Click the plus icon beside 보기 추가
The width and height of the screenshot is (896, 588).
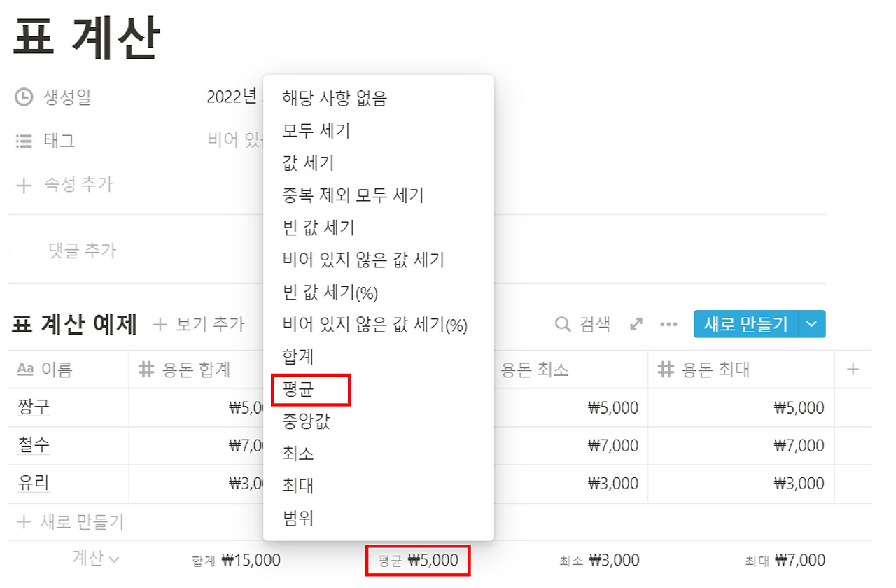point(160,324)
